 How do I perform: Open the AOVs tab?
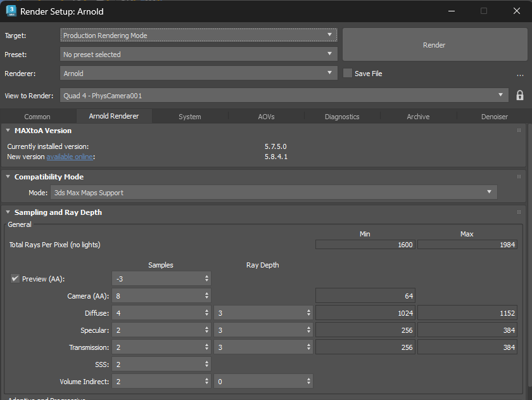pyautogui.click(x=267, y=117)
